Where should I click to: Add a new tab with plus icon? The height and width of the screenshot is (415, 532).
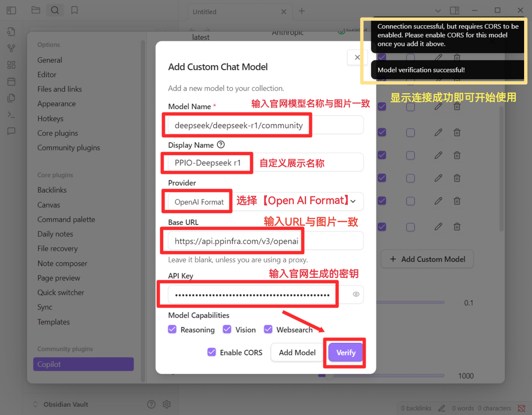pyautogui.click(x=302, y=11)
